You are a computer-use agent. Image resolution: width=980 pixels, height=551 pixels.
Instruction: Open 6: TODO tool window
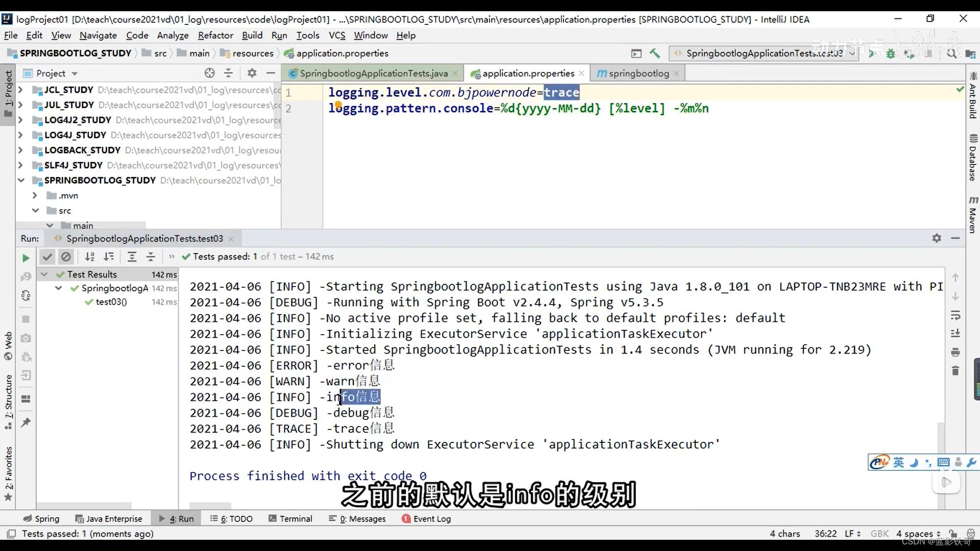[x=231, y=519]
